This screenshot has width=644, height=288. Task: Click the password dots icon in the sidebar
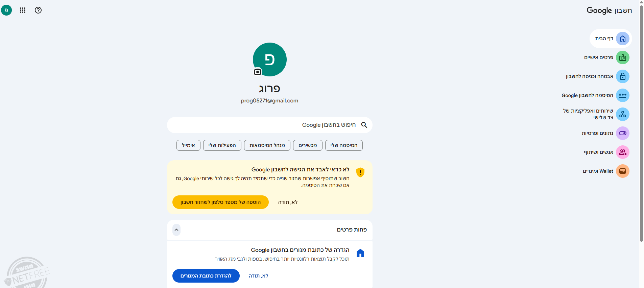pos(623,95)
